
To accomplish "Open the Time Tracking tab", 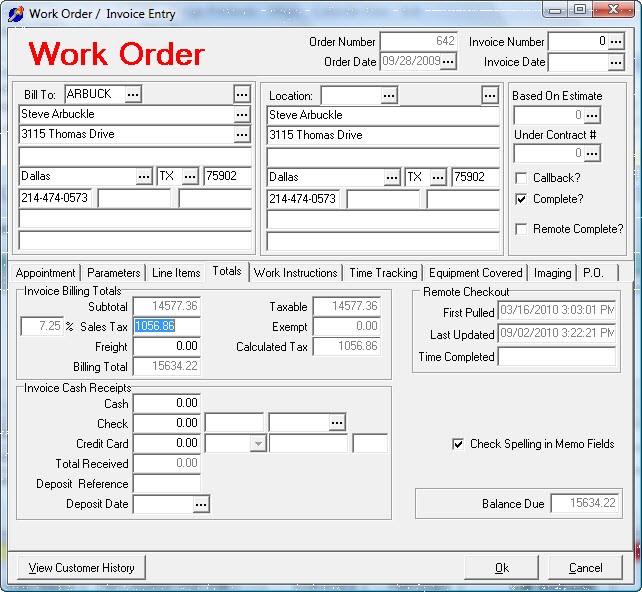I will click(x=383, y=273).
